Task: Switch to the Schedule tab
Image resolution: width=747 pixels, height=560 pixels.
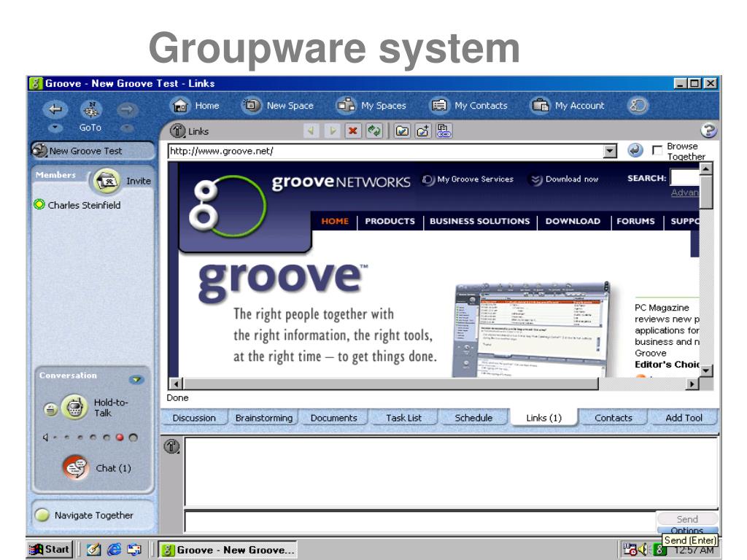Action: point(473,418)
